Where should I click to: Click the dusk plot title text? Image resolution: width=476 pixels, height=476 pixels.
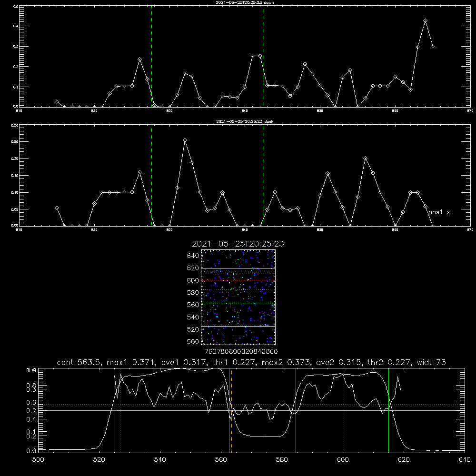click(x=245, y=121)
